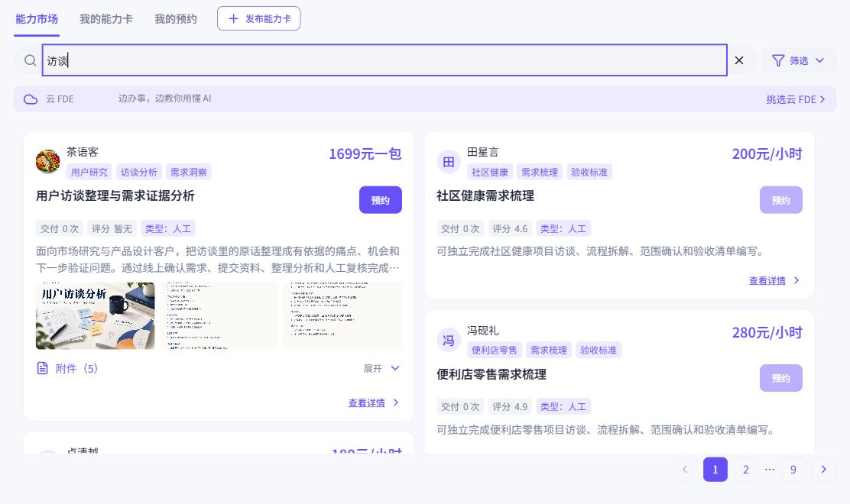Click the next page arrow
850x504 pixels.
[x=823, y=470]
